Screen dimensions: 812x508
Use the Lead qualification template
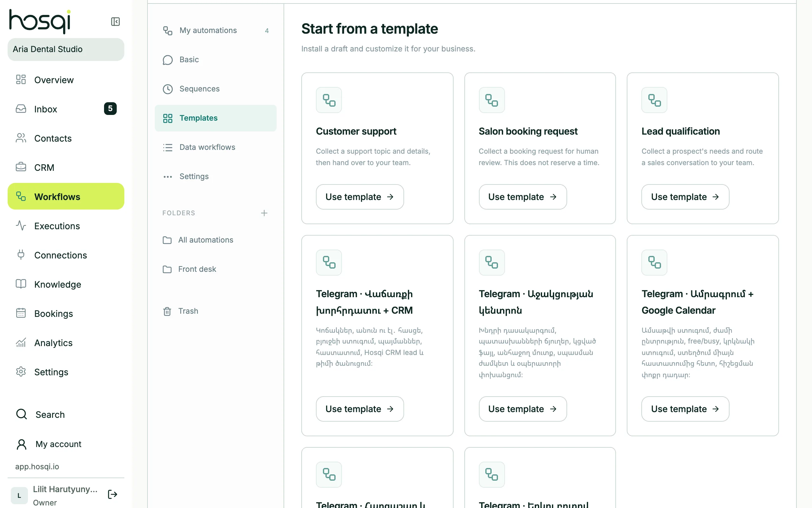(x=685, y=197)
